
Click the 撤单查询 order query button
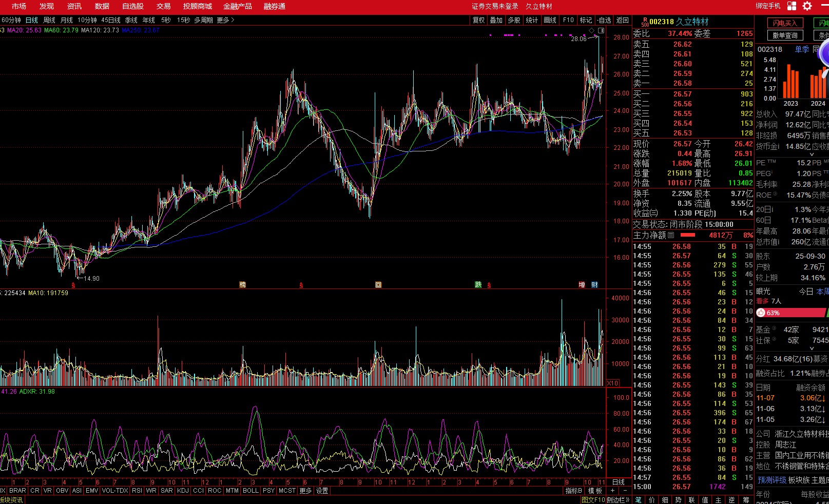pos(785,35)
